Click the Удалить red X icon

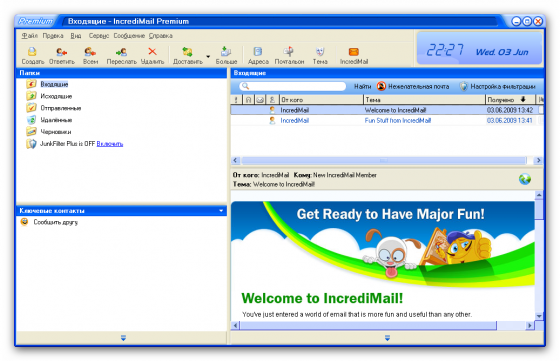tap(152, 52)
